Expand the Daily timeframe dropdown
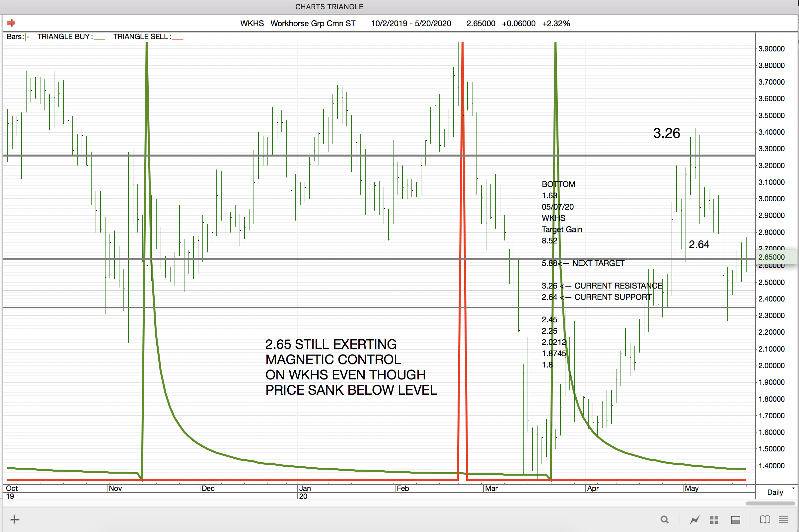Screen dimensions: 799x532 [775, 492]
